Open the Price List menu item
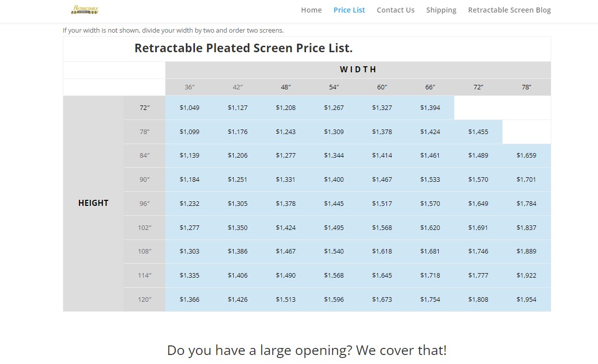The width and height of the screenshot is (598, 364). [349, 10]
